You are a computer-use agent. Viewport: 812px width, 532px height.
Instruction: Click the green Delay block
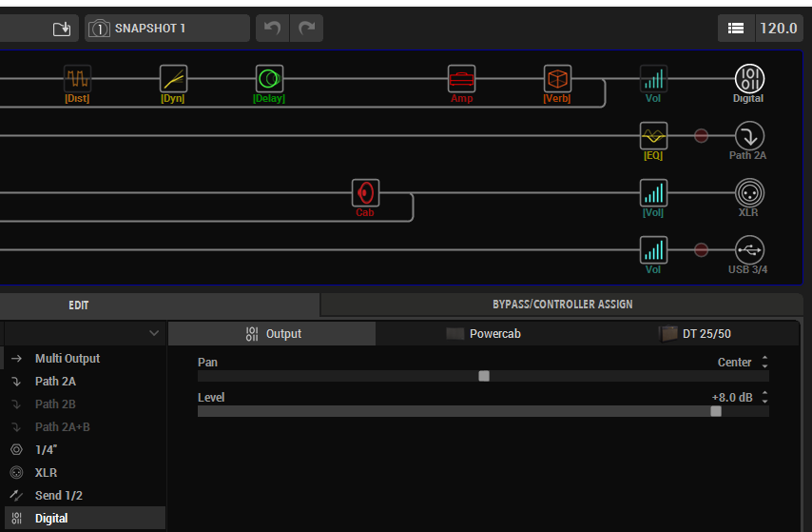(269, 78)
